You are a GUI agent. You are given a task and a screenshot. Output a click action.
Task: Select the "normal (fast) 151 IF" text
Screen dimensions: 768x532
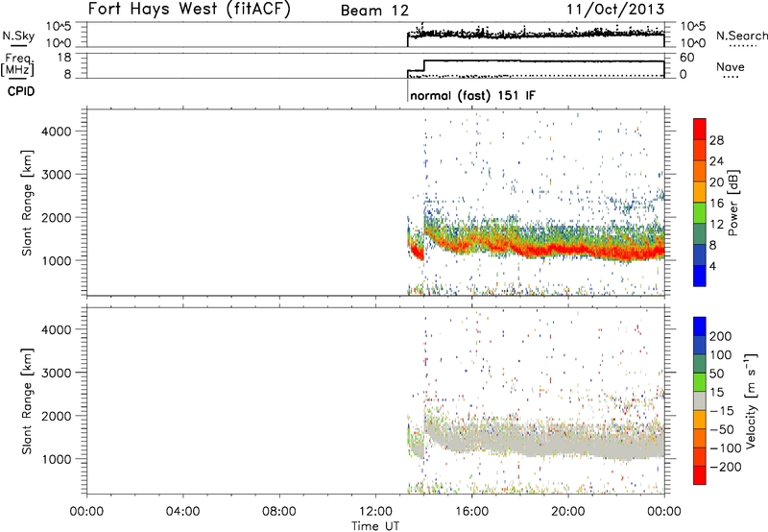[472, 95]
